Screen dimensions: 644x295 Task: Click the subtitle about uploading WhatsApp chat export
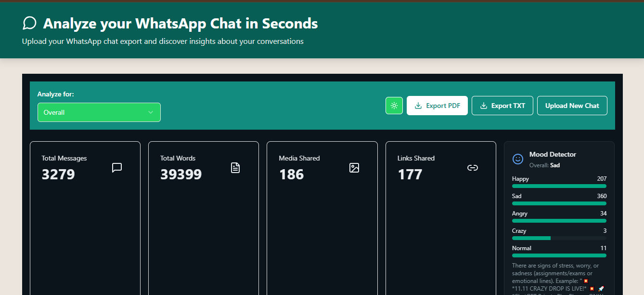163,41
